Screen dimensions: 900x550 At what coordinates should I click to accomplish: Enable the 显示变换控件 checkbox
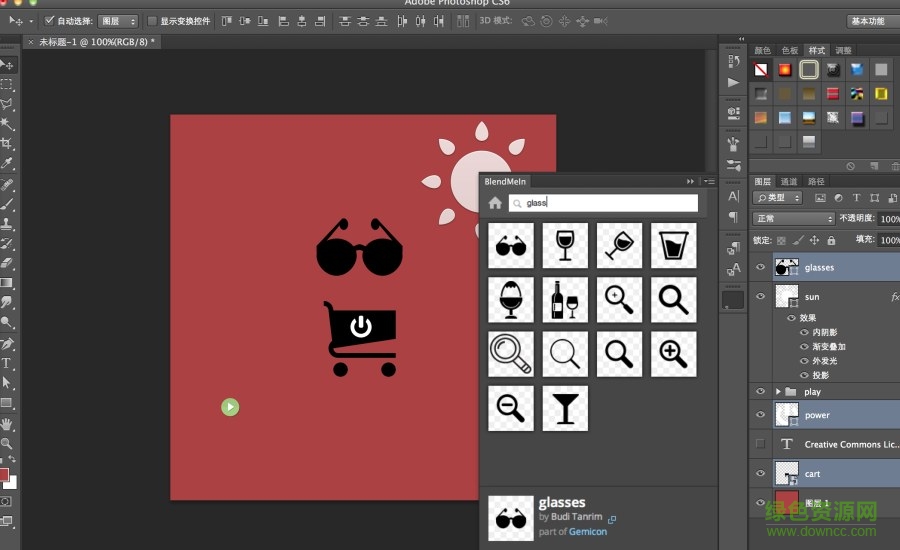(x=152, y=20)
